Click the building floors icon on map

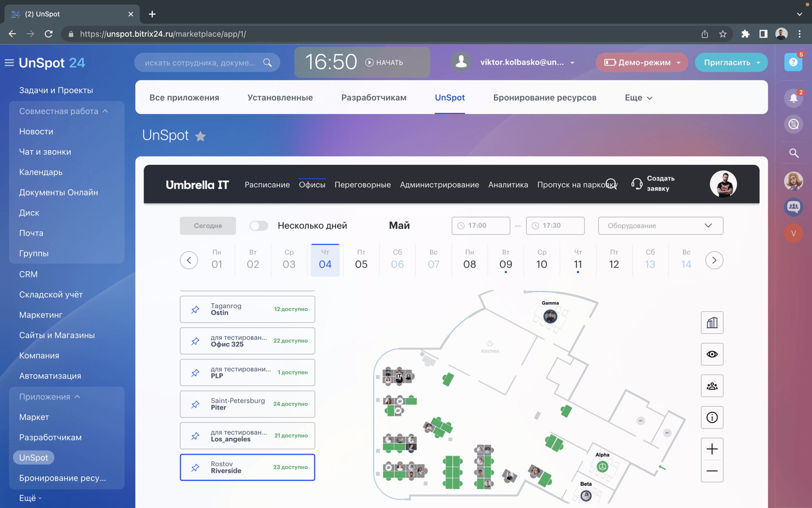[712, 323]
